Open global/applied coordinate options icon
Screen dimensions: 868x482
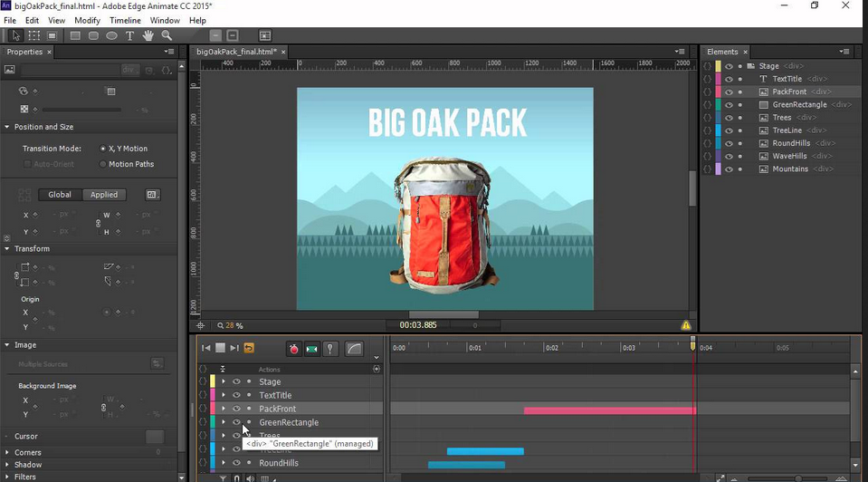tap(152, 195)
